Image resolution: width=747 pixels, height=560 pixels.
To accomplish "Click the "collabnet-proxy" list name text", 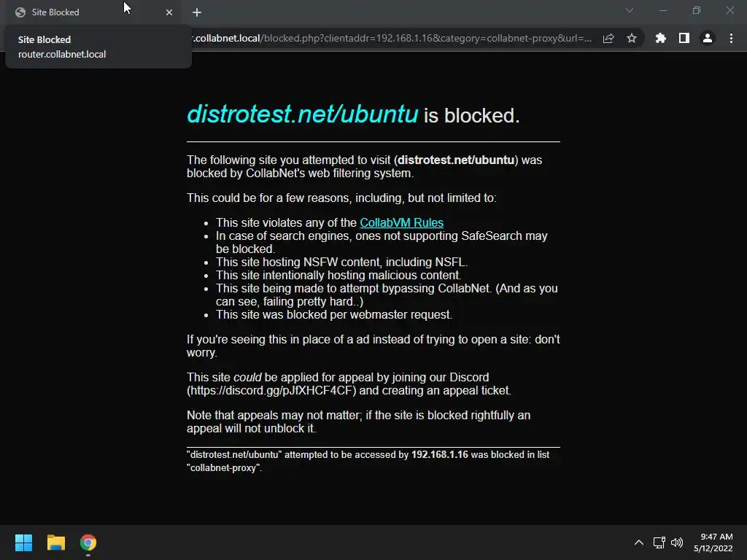I will click(x=223, y=468).
